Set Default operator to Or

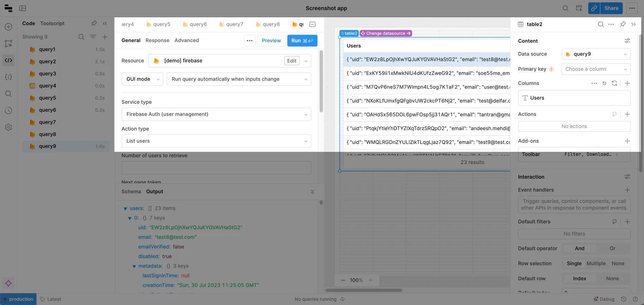point(613,249)
